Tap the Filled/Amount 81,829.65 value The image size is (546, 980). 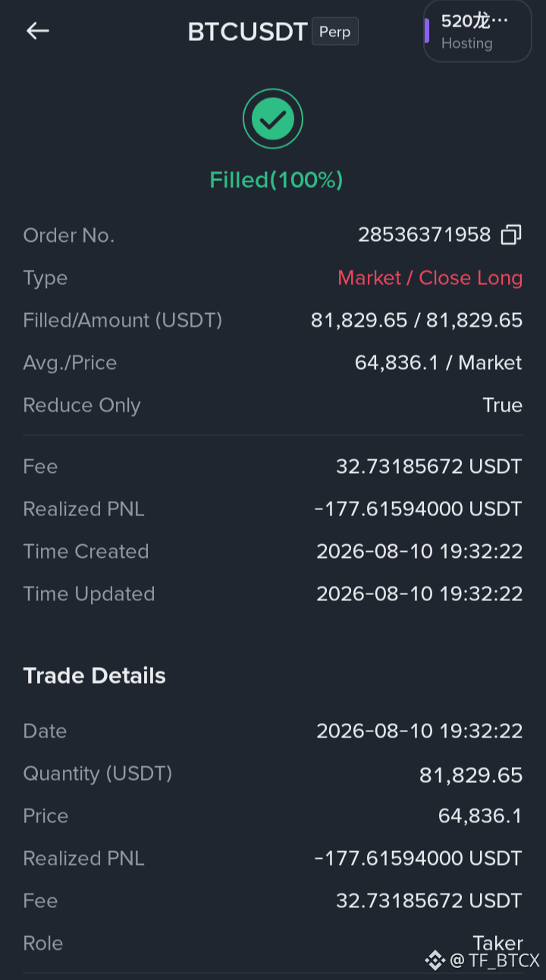[x=417, y=321]
